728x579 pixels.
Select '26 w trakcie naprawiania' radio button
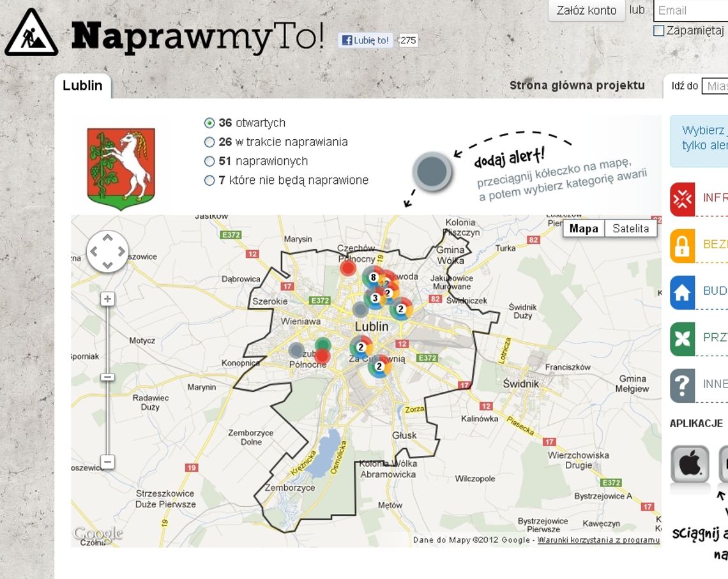click(209, 142)
